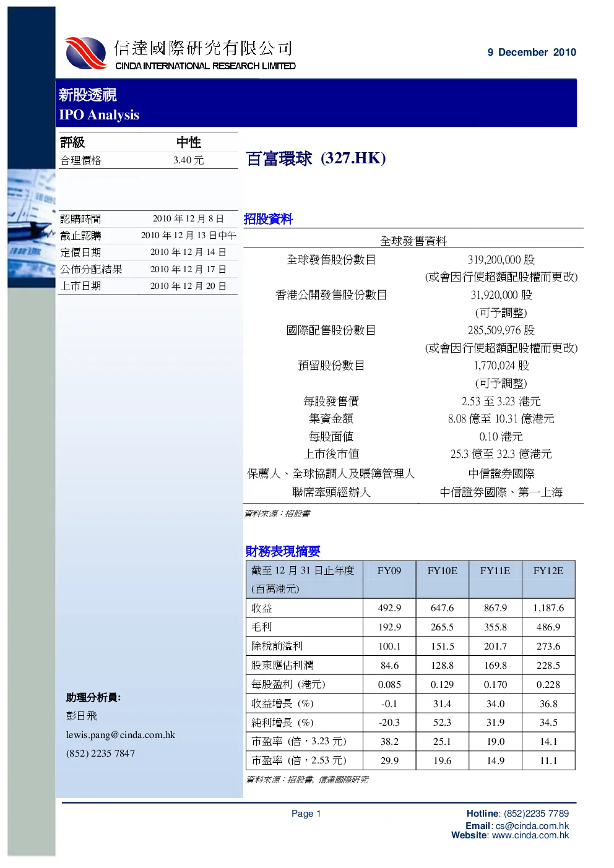
Task: Click revenue cell 492.9
Action: point(389,608)
